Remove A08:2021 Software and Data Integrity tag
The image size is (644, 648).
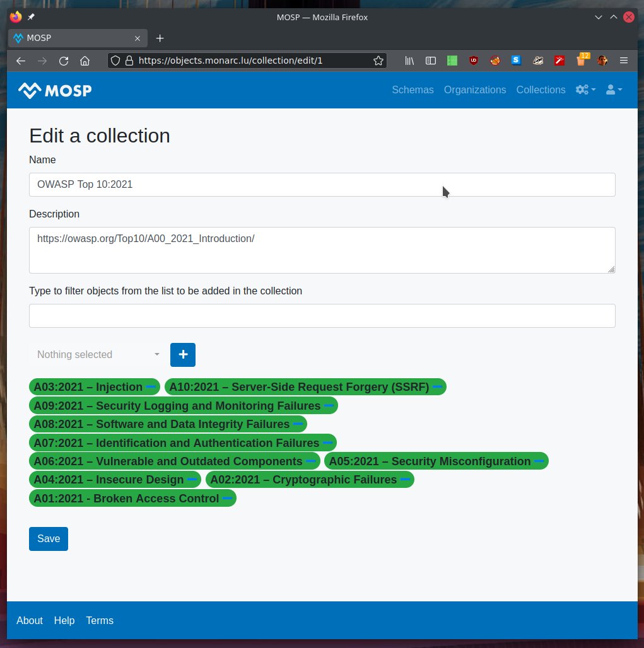[298, 424]
